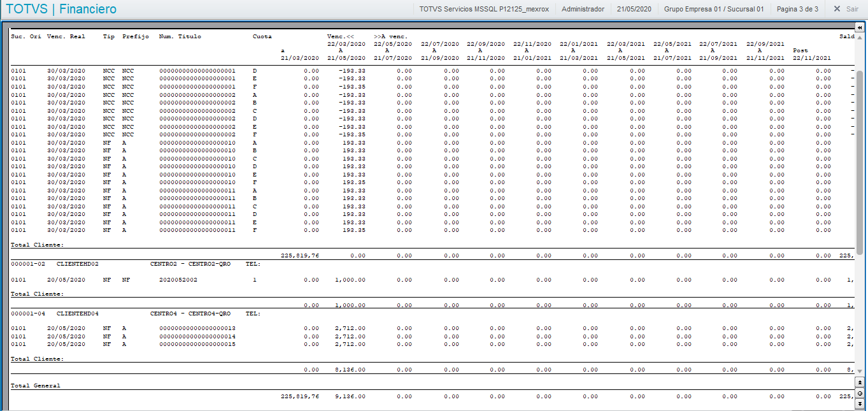Go to next report page double-down arrow
The height and width of the screenshot is (411, 868).
pyautogui.click(x=860, y=403)
